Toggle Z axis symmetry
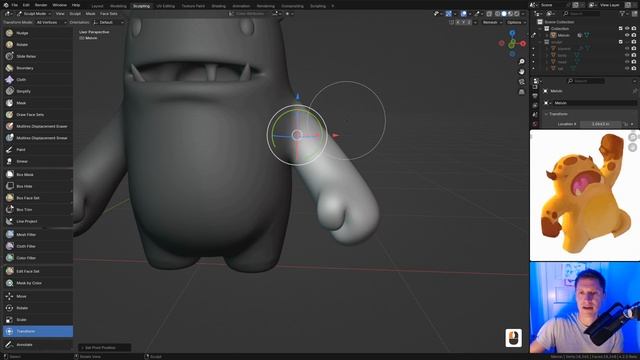The image size is (640, 360). click(469, 22)
